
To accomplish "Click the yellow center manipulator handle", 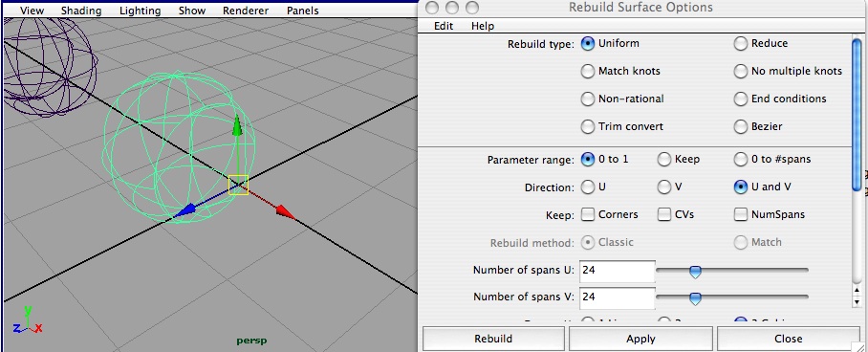I will pos(239,185).
